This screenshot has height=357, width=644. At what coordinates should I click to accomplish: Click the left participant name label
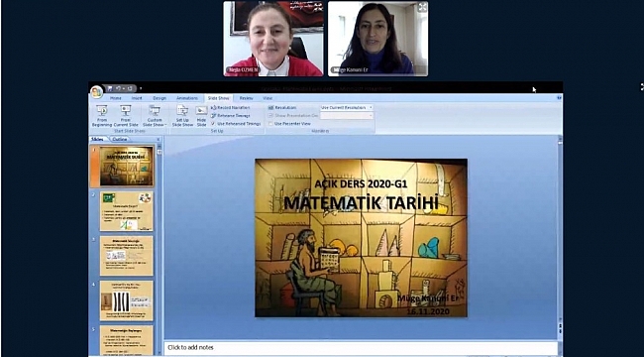click(x=243, y=70)
